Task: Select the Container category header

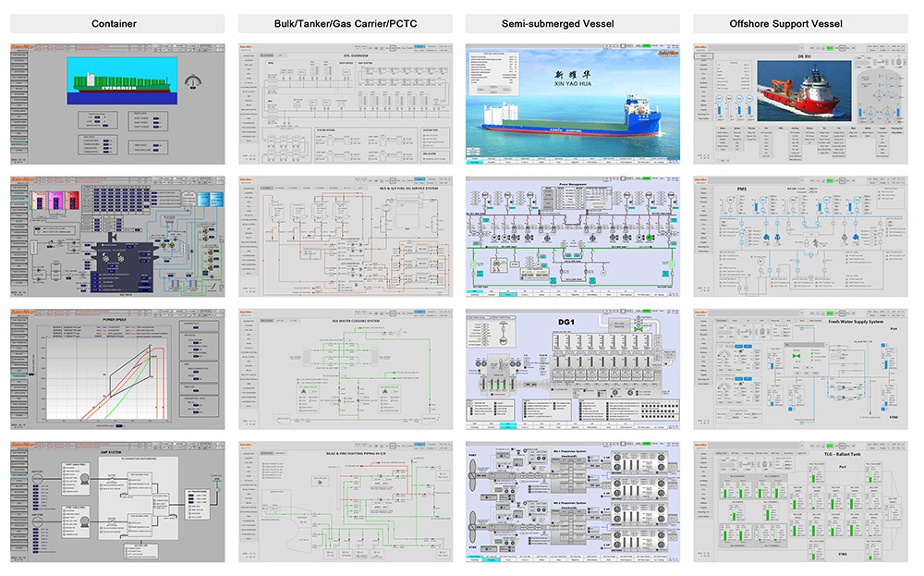Action: (x=115, y=23)
